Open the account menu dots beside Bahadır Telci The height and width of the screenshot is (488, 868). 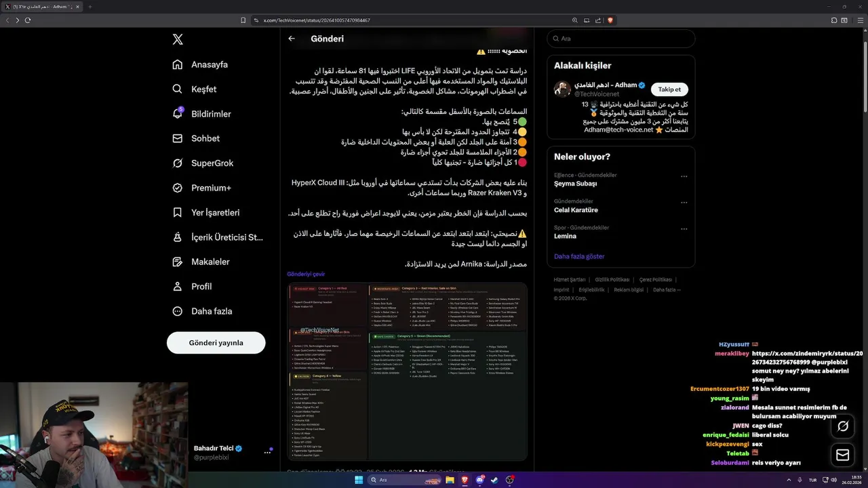267,453
